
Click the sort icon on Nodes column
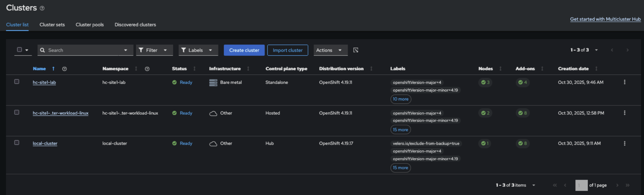pyautogui.click(x=500, y=69)
